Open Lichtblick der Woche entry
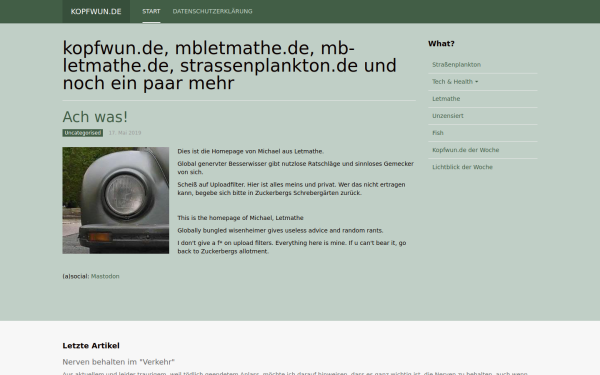 (483, 167)
